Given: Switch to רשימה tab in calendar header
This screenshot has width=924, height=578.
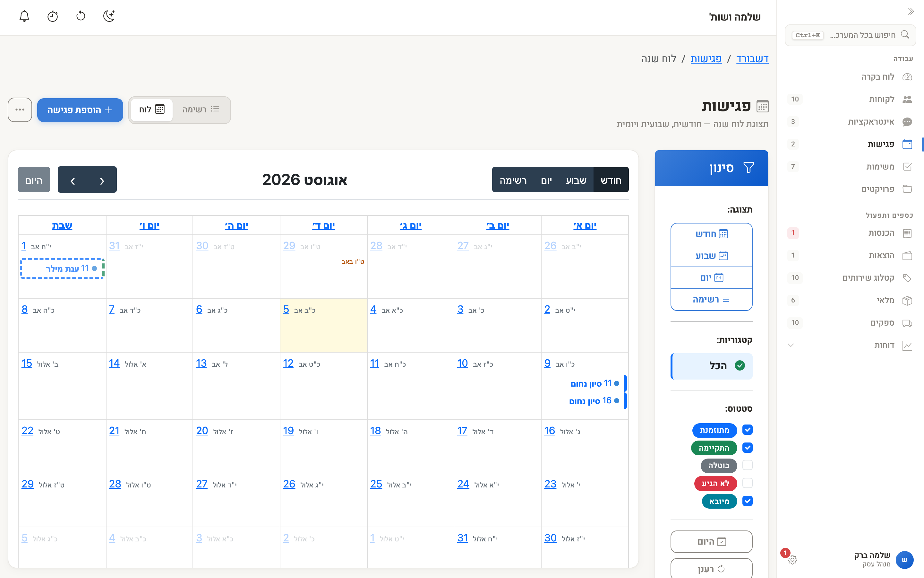Looking at the screenshot, I should tap(513, 180).
